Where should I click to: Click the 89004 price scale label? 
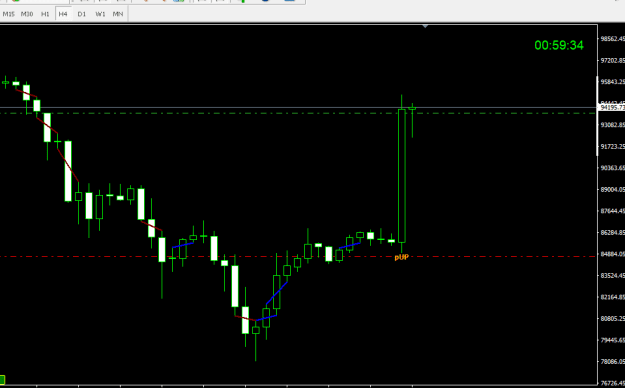(612, 189)
